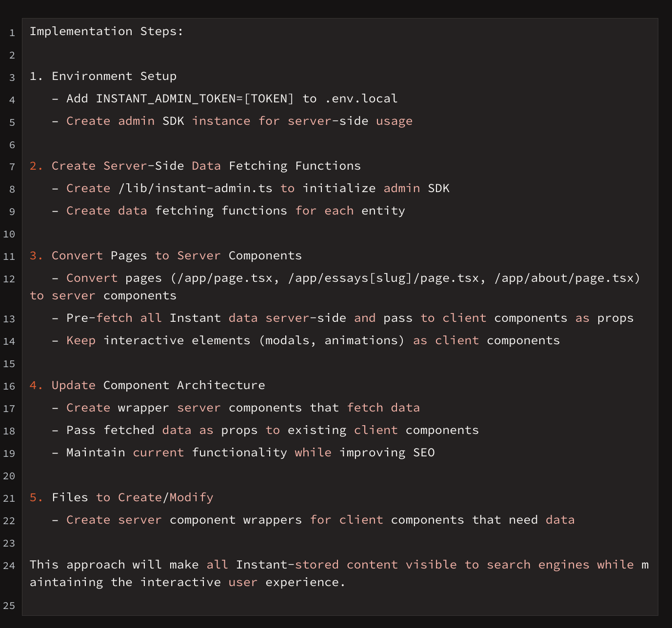Screen dimensions: 672x628
Task: Click the empty line 25 number
Action: (9, 606)
